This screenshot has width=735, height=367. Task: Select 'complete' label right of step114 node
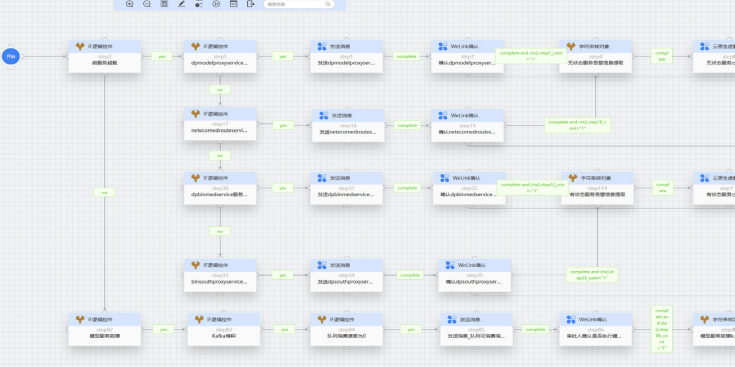pyautogui.click(x=663, y=187)
